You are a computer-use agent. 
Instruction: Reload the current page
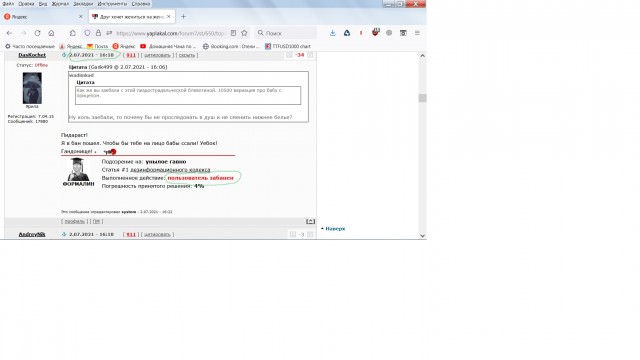(x=37, y=33)
